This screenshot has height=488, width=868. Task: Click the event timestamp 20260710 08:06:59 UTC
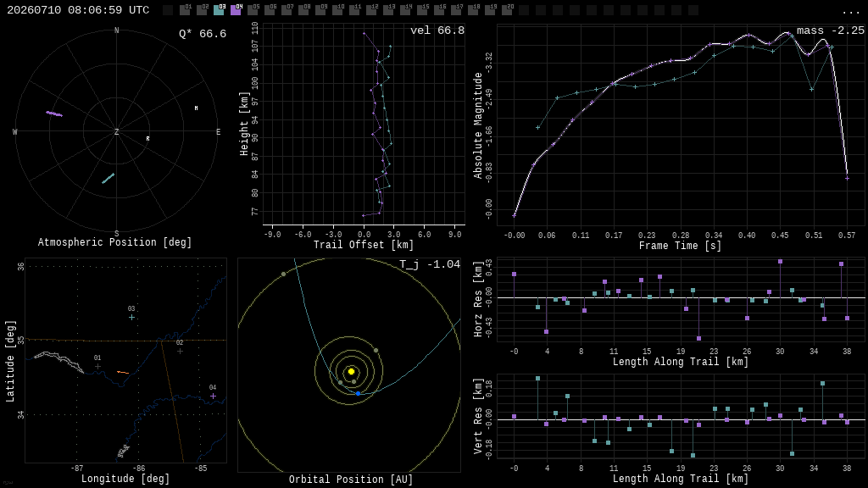coord(78,10)
